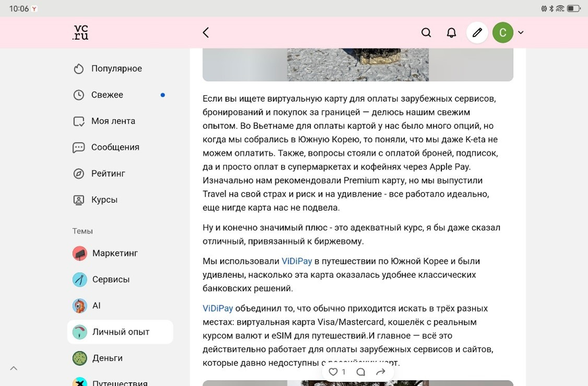Click the first ViDiPay link in the text
Screen dimensions: 588x386
point(297,261)
